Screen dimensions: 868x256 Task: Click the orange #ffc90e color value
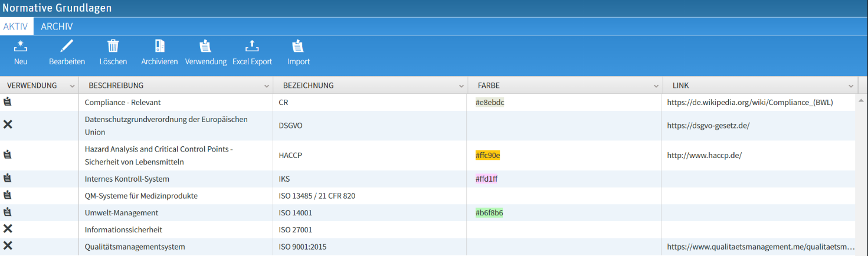(488, 156)
